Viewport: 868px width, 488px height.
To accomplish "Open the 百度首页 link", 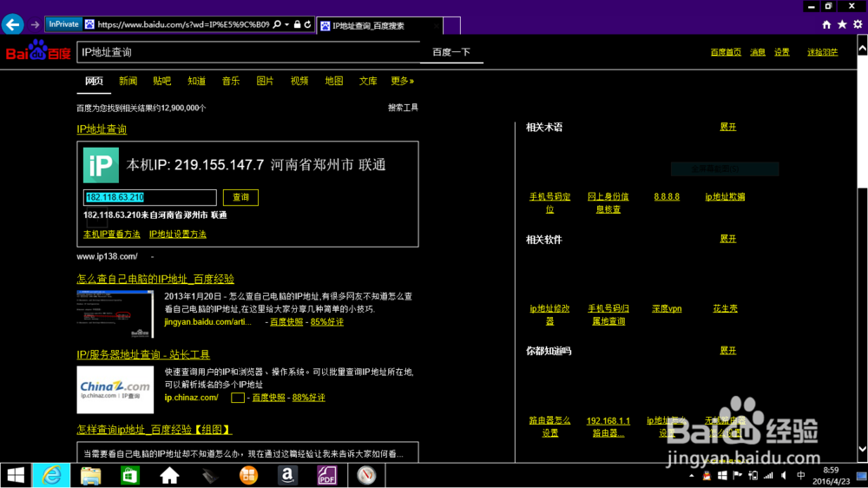I will click(x=726, y=52).
